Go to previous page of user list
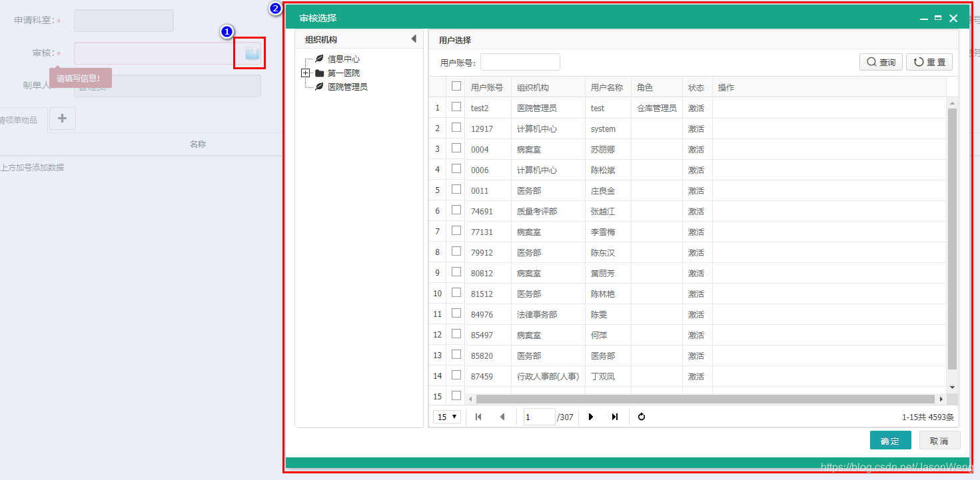This screenshot has height=480, width=980. click(x=502, y=417)
